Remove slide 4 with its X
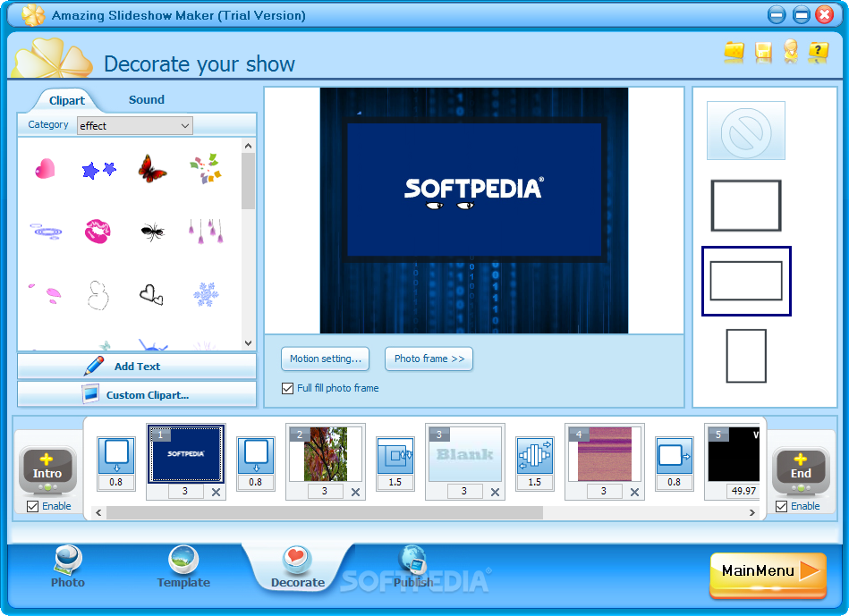This screenshot has height=616, width=849. (634, 492)
